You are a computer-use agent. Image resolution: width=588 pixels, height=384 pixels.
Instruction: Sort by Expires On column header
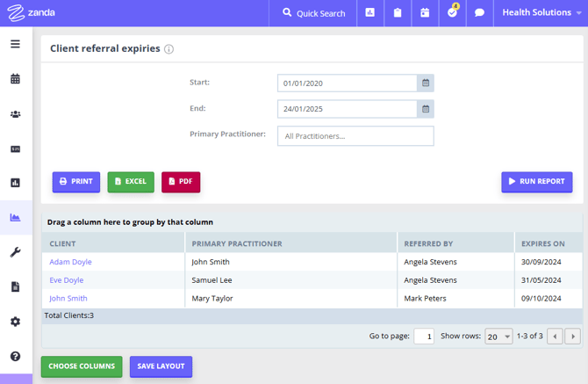click(542, 243)
